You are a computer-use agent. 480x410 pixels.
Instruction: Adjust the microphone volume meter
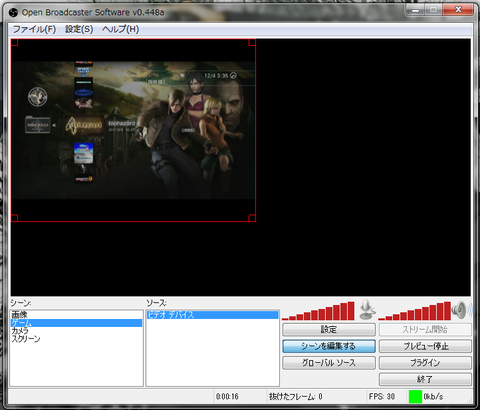[x=318, y=311]
